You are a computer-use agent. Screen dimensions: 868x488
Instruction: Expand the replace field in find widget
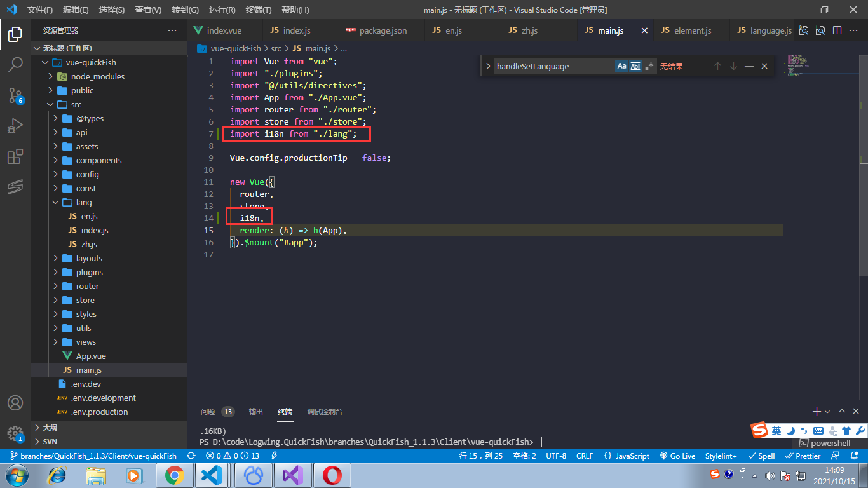click(x=487, y=66)
